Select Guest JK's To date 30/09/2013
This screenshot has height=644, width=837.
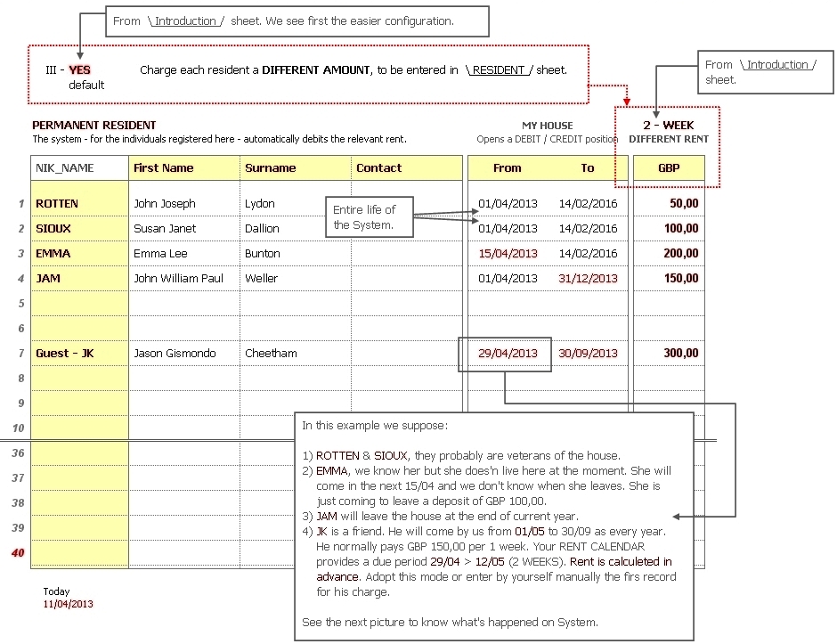click(588, 353)
